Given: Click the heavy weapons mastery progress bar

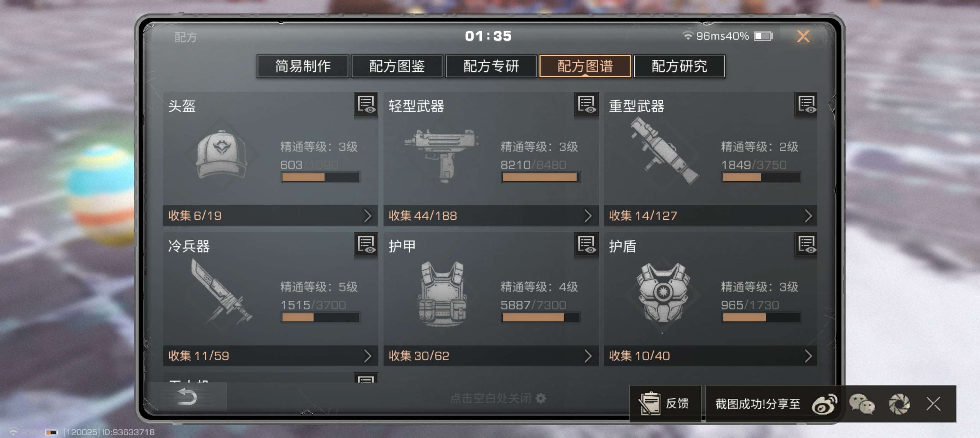Looking at the screenshot, I should click(761, 177).
